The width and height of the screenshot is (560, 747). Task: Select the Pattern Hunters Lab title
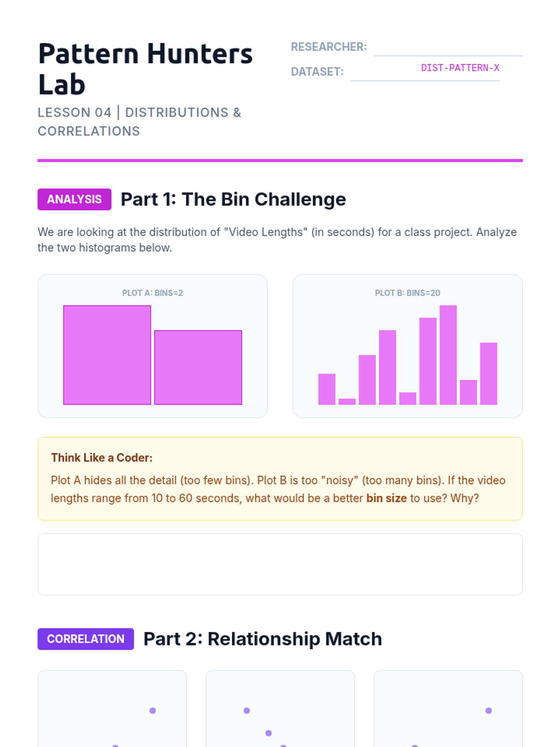(x=145, y=69)
